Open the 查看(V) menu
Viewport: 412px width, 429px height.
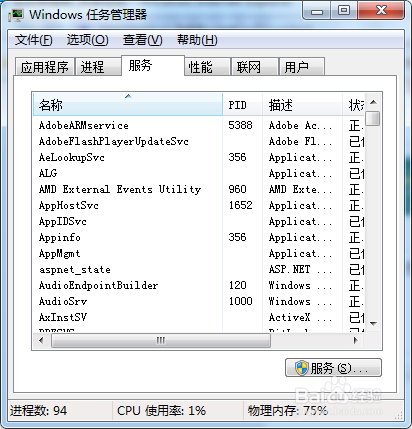pyautogui.click(x=142, y=40)
